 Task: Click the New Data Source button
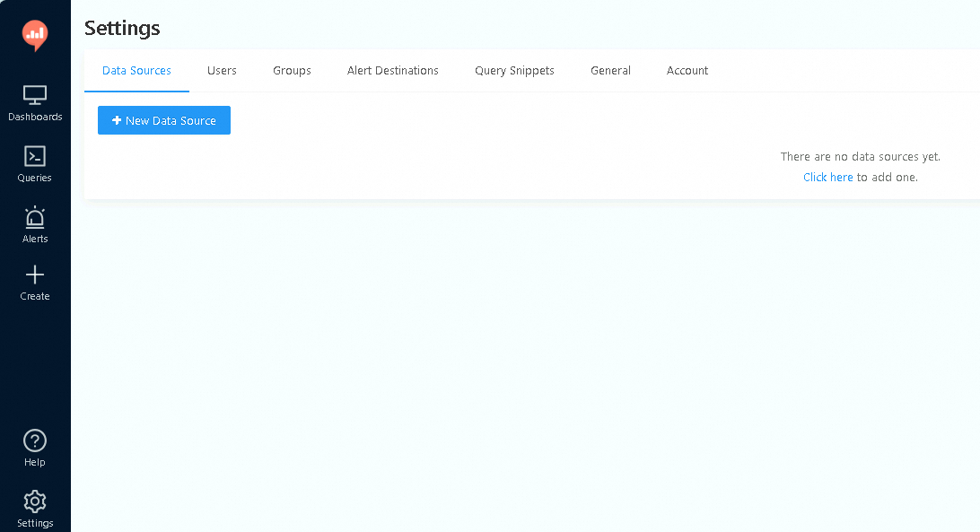click(164, 120)
